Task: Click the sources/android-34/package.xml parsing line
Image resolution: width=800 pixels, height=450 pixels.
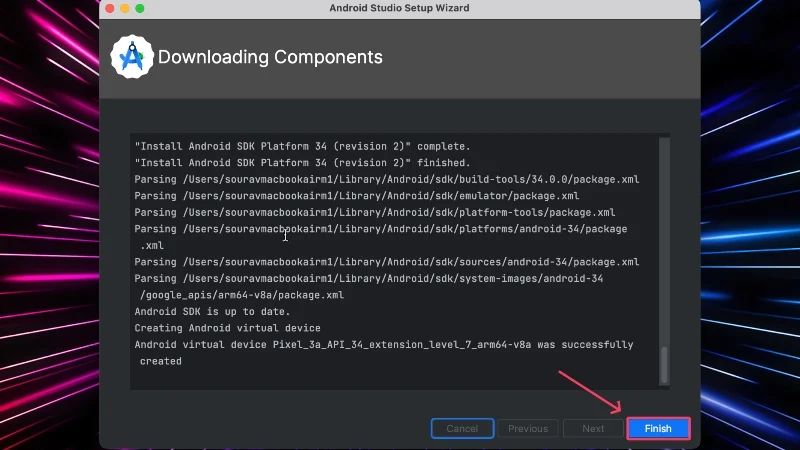Action: click(x=387, y=262)
